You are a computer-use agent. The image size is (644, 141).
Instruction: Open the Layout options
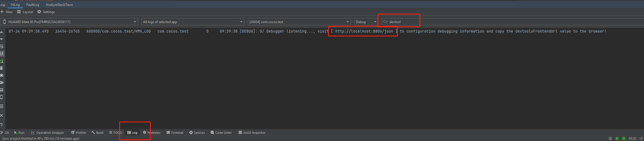[25, 12]
